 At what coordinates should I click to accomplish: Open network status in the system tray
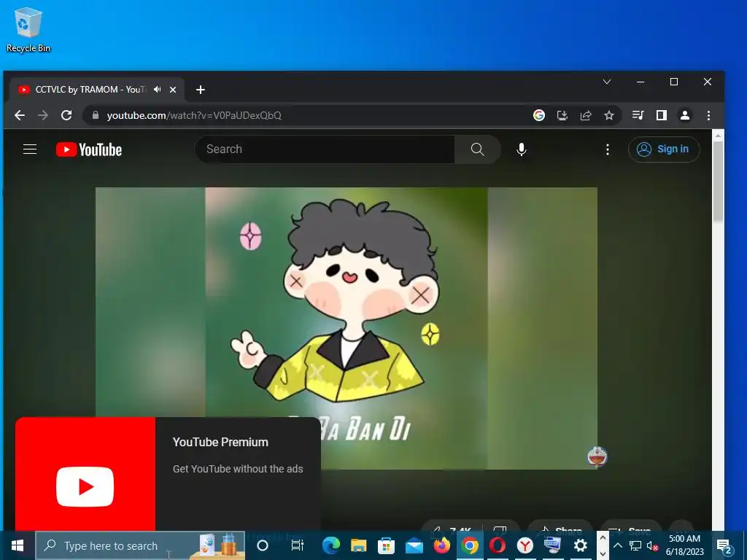point(635,545)
